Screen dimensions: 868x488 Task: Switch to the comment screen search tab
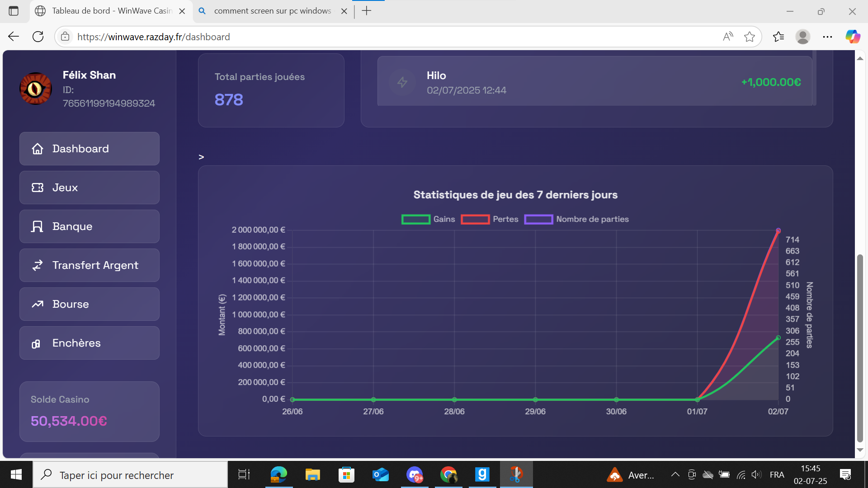tap(272, 11)
